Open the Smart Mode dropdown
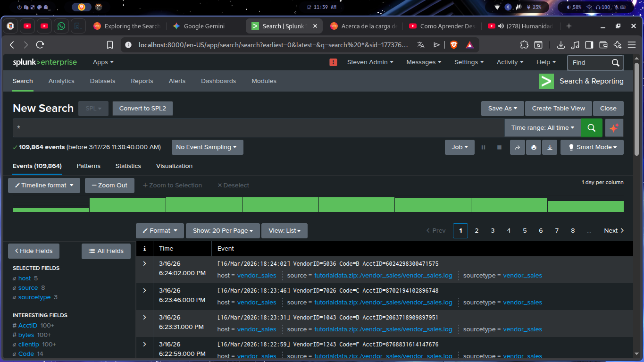Viewport: 644px width, 362px height. 592,147
